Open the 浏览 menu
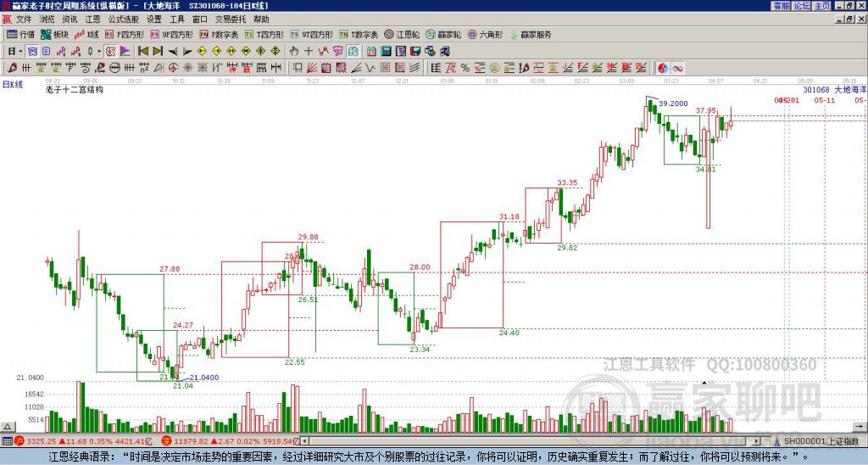 (47, 20)
